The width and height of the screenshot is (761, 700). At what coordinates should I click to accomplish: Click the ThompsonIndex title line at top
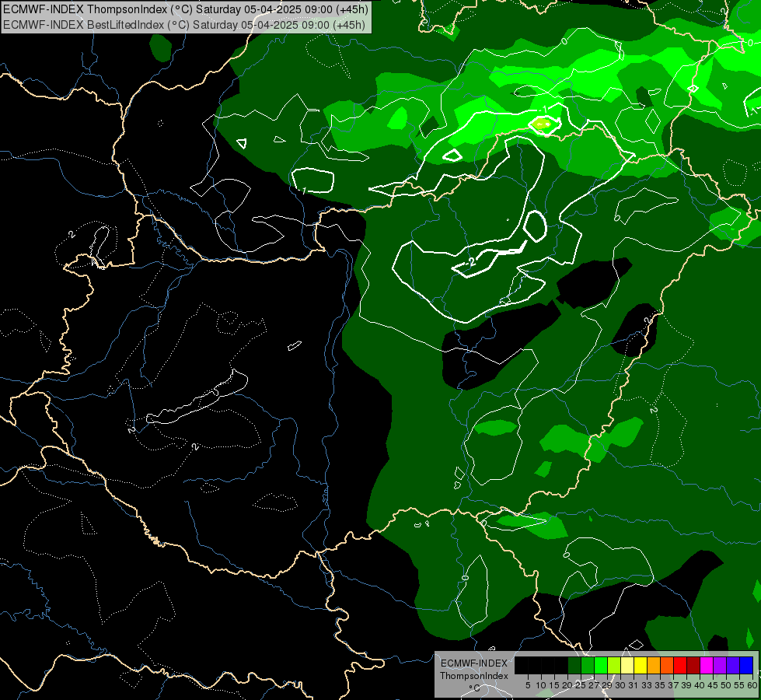(x=186, y=9)
